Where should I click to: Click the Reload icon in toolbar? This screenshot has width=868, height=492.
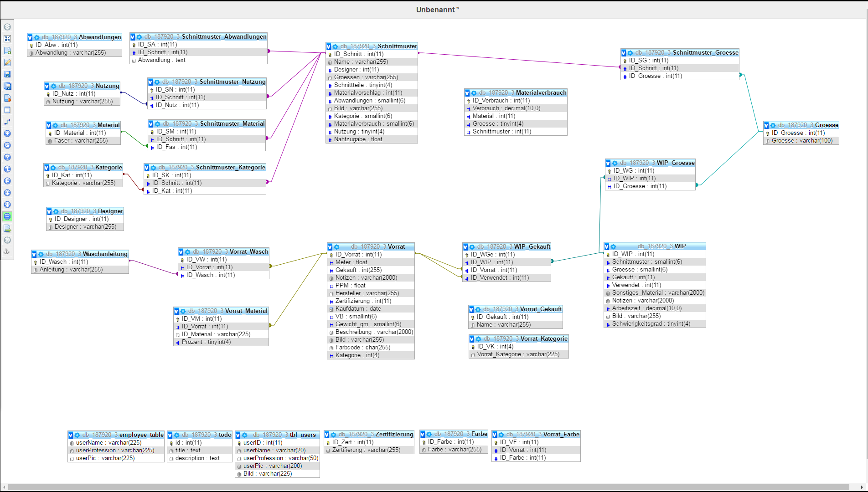coord(7,145)
